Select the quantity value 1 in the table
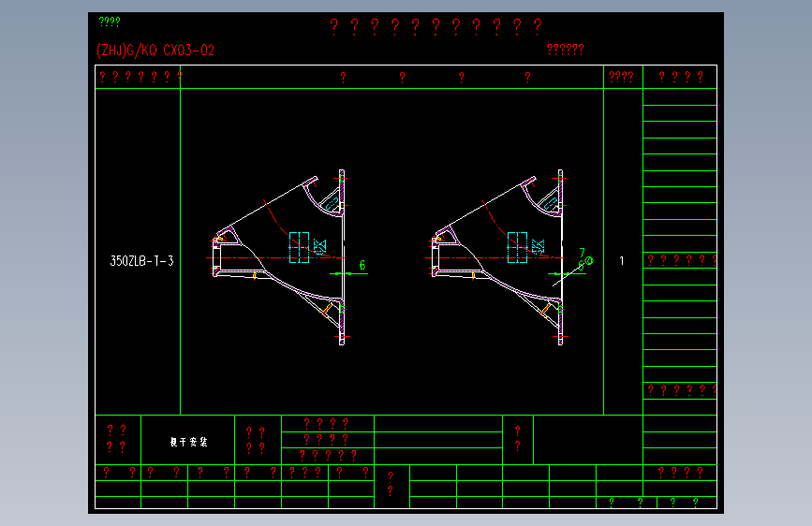Screen dimensions: 812x526 (x=622, y=261)
